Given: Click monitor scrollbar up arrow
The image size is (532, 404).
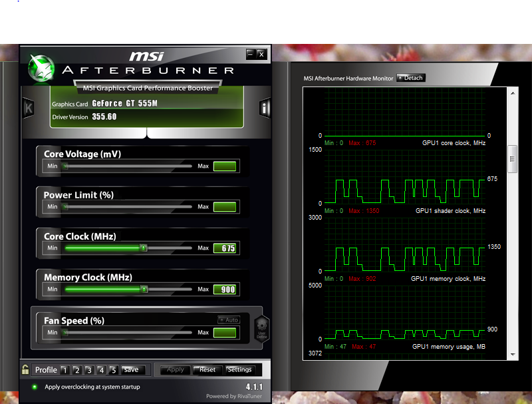Looking at the screenshot, I should point(513,93).
